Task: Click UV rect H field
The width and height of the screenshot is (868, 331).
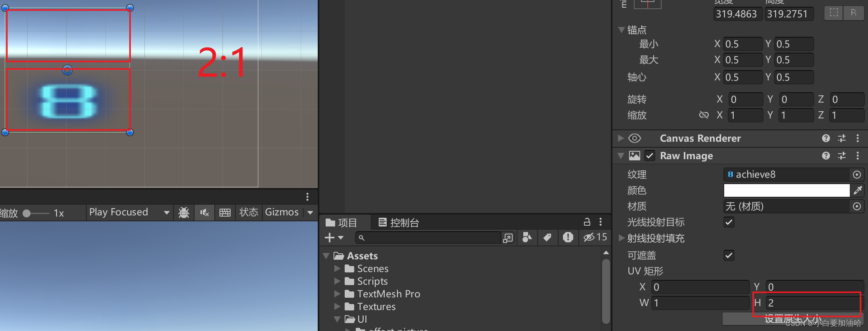Action: (815, 303)
